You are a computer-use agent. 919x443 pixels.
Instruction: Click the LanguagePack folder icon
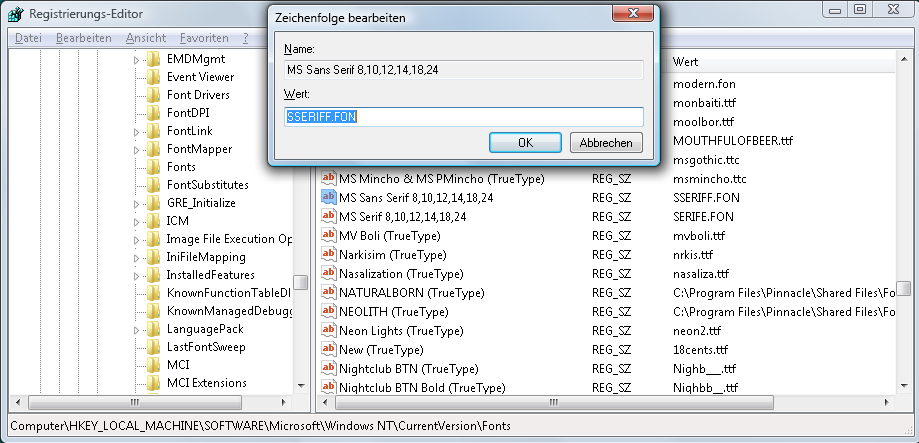point(153,329)
